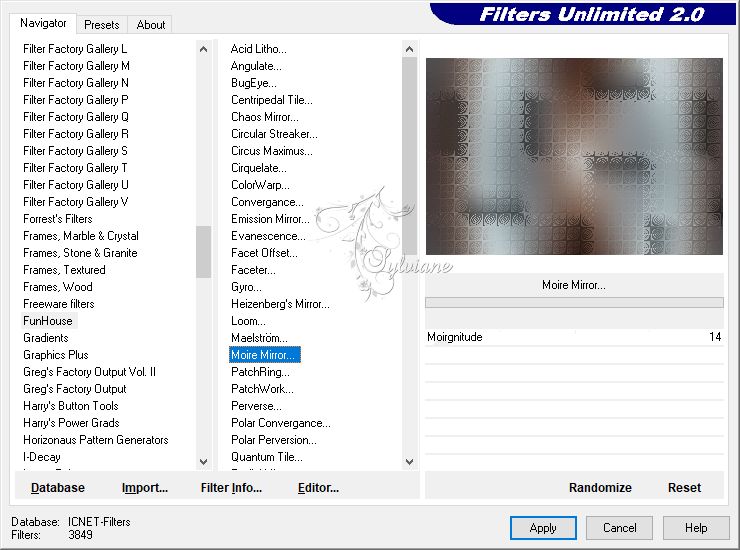The height and width of the screenshot is (550, 740).
Task: Reset the filter settings
Action: (x=684, y=488)
